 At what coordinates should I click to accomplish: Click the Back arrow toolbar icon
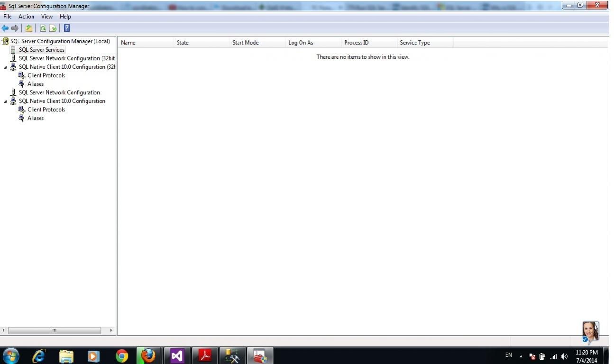click(5, 28)
